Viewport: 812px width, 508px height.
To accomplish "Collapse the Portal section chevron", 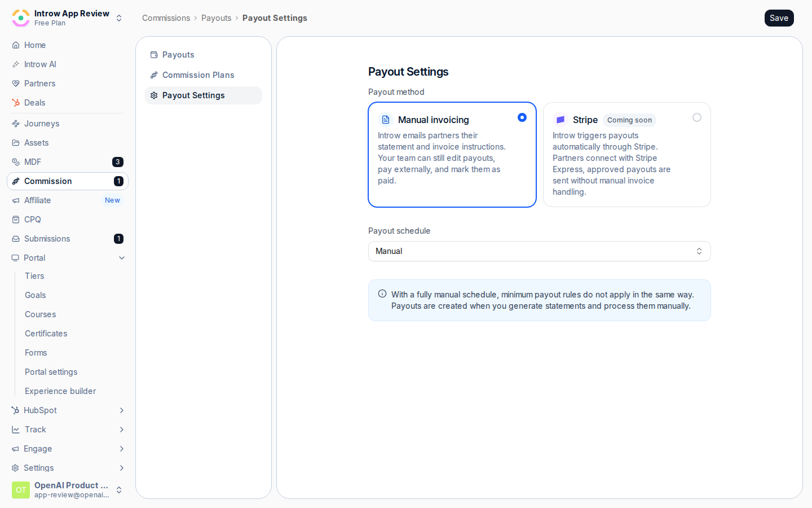I will (122, 258).
